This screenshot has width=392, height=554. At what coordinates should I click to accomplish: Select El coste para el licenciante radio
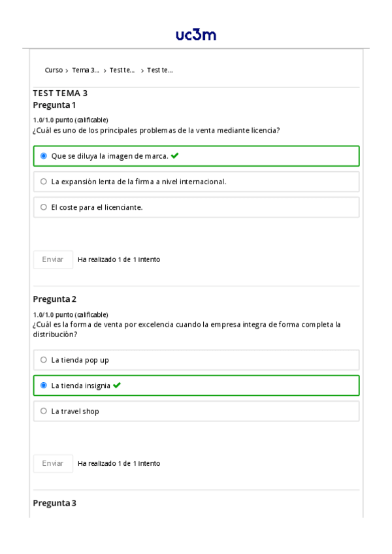tap(44, 207)
